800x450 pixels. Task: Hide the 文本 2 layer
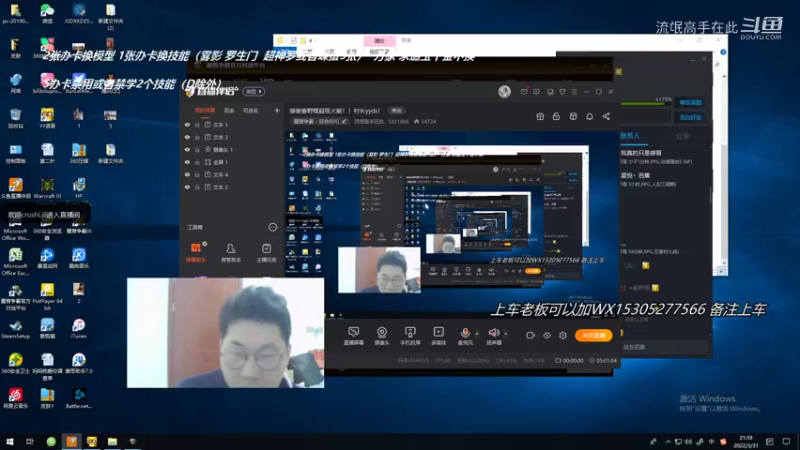187,187
